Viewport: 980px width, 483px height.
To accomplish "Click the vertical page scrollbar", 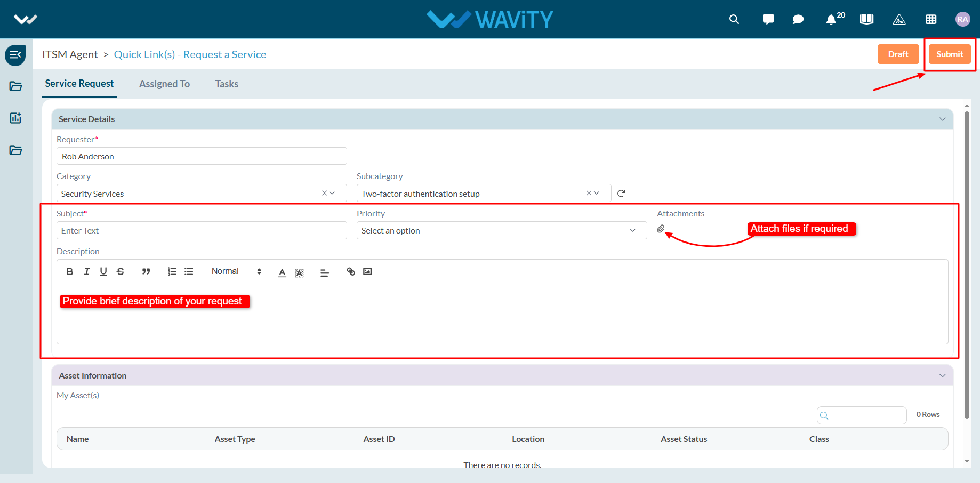I will [967, 265].
